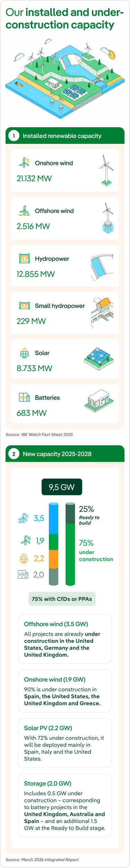
Task: Click the '21.132 MW' value
Action: click(34, 178)
